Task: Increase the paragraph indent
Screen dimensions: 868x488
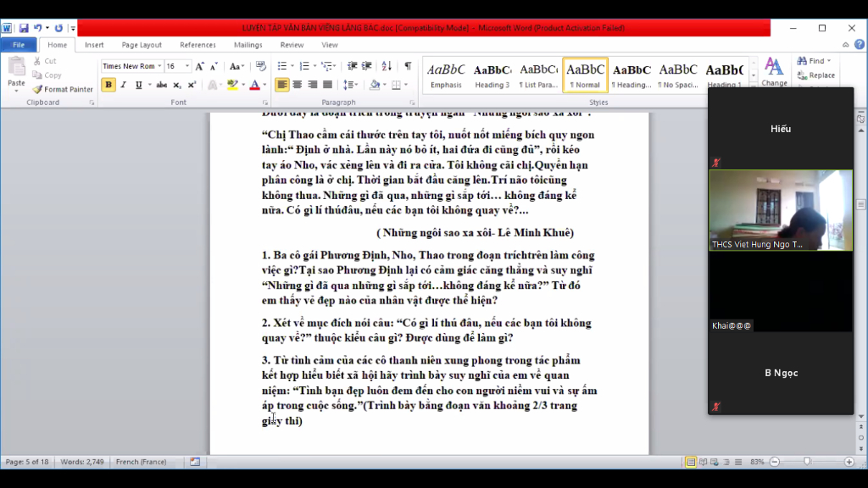Action: 366,66
